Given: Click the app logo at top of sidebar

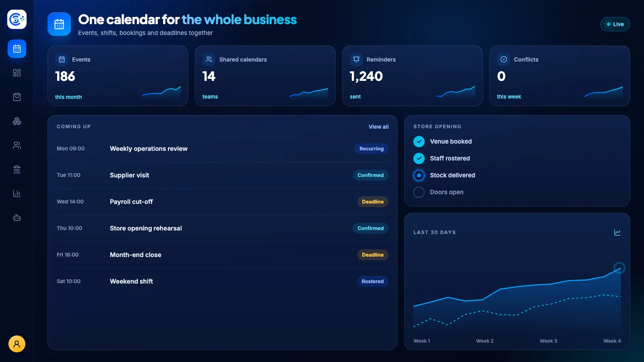Looking at the screenshot, I should click(x=17, y=19).
